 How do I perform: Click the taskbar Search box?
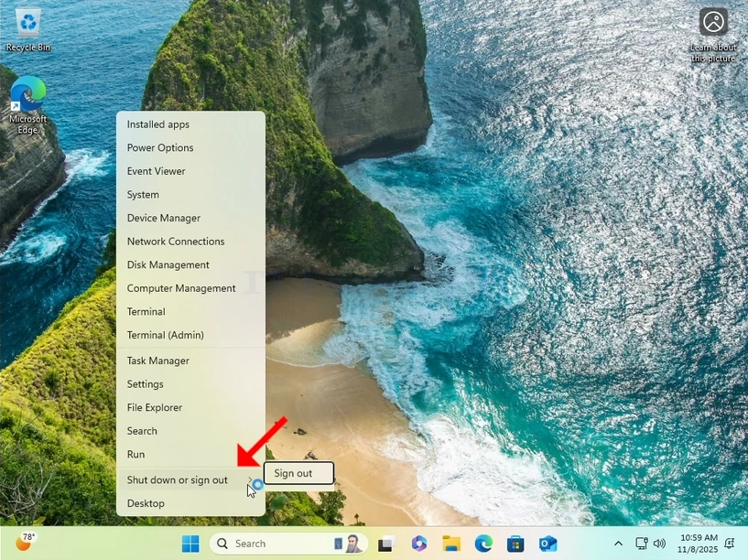tap(288, 544)
